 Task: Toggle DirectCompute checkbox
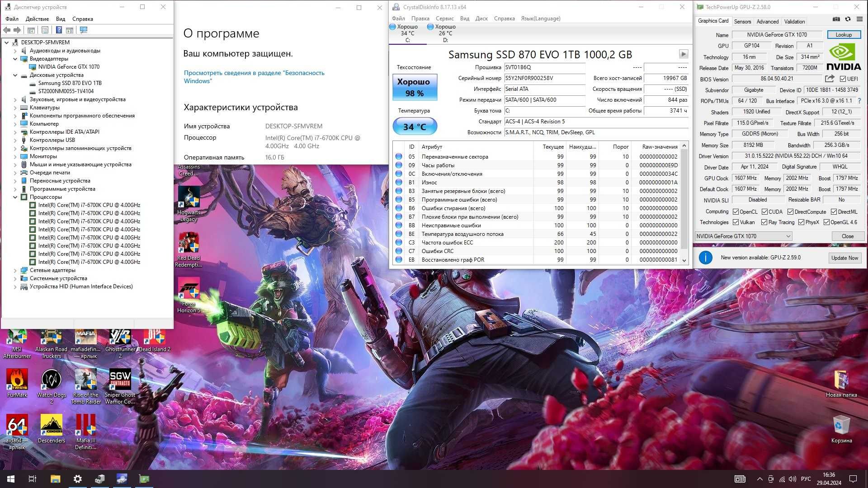pyautogui.click(x=790, y=212)
